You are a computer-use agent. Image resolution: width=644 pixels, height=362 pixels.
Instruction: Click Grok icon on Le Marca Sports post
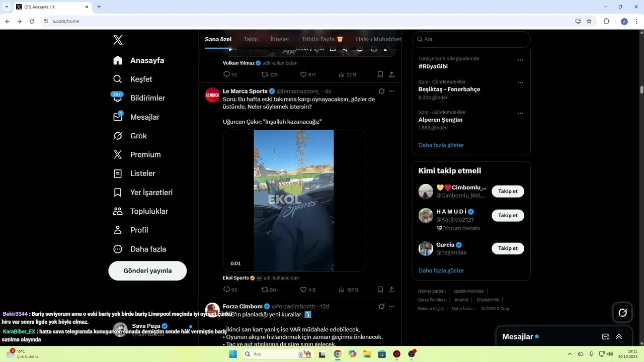(x=381, y=91)
